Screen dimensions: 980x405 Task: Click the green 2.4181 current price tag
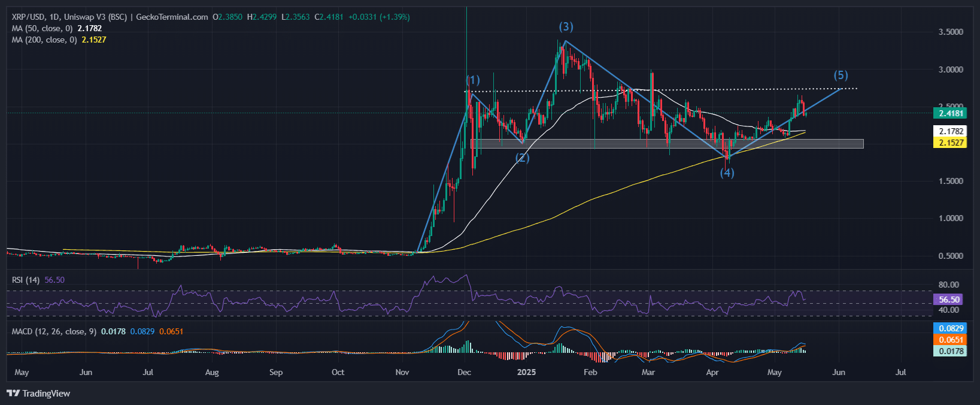950,113
